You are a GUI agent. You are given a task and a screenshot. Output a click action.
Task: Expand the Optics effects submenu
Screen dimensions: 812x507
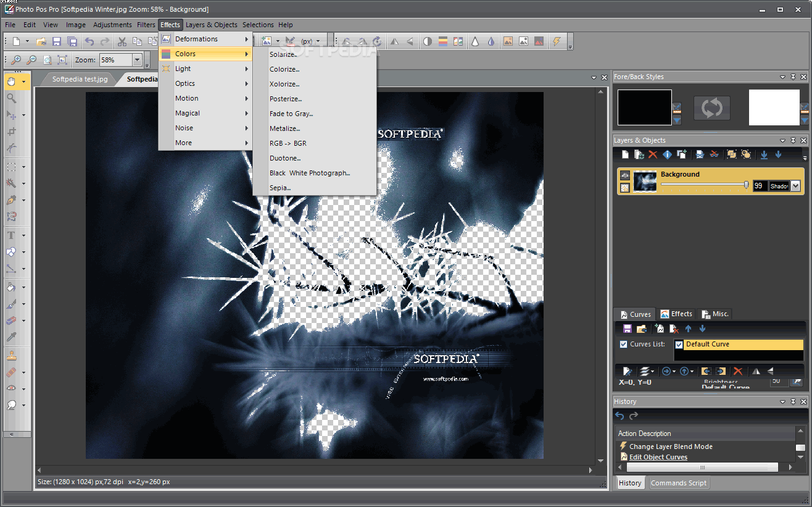(205, 83)
